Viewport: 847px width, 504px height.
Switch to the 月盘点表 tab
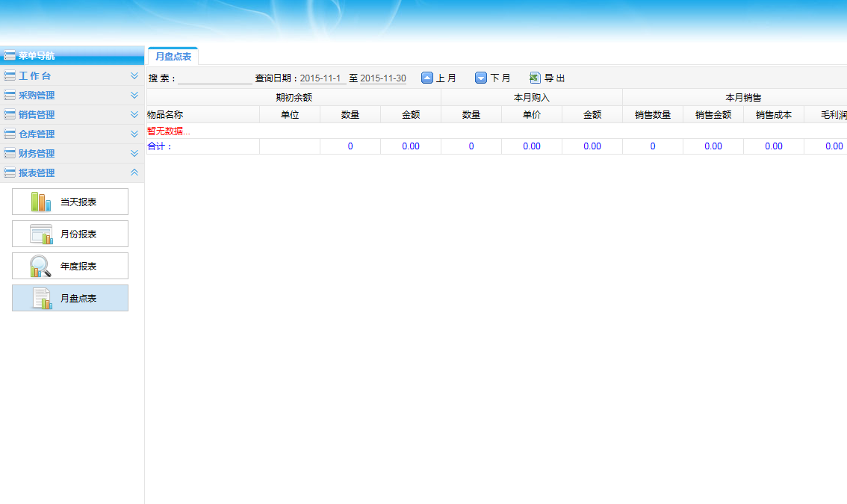(x=173, y=57)
